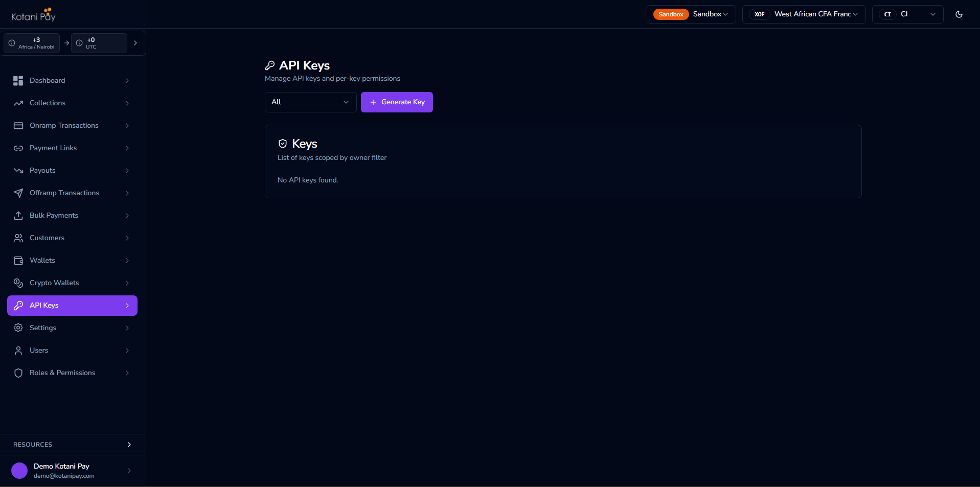The width and height of the screenshot is (980, 487).
Task: Expand the Users menu chevron
Action: coord(127,351)
